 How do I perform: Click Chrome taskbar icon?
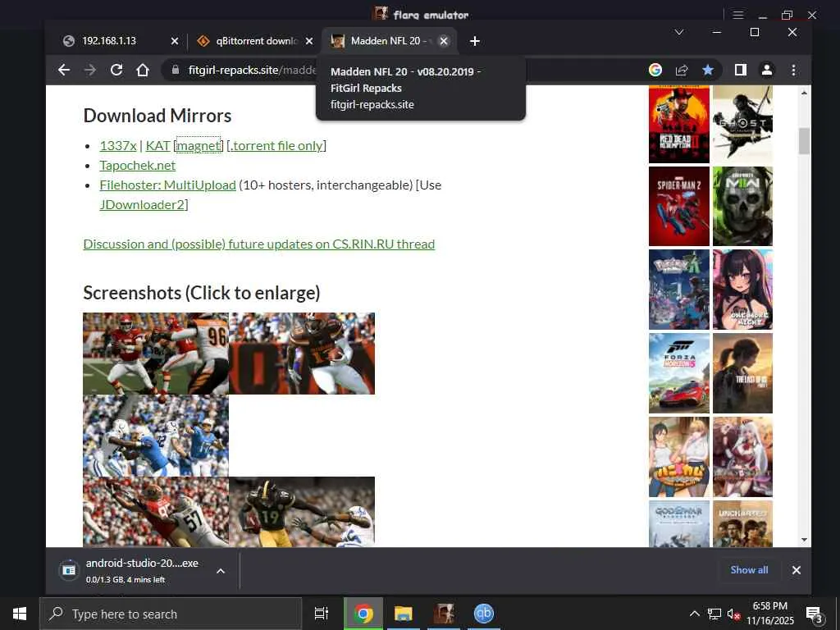363,614
